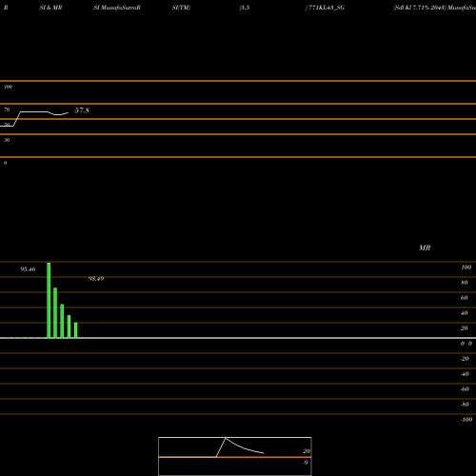Screen dimensions: 476x476
Task: Click the MR axis label 60
Action: click(465, 298)
